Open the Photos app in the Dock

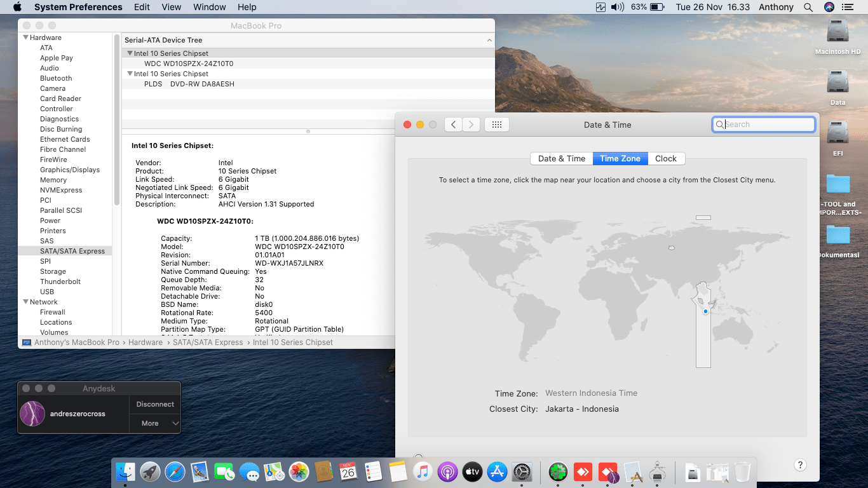299,472
